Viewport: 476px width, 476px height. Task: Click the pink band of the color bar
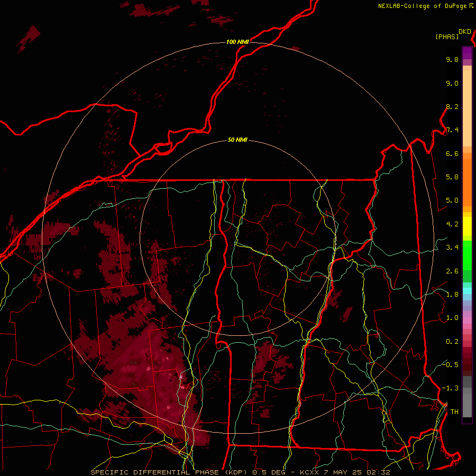467,321
